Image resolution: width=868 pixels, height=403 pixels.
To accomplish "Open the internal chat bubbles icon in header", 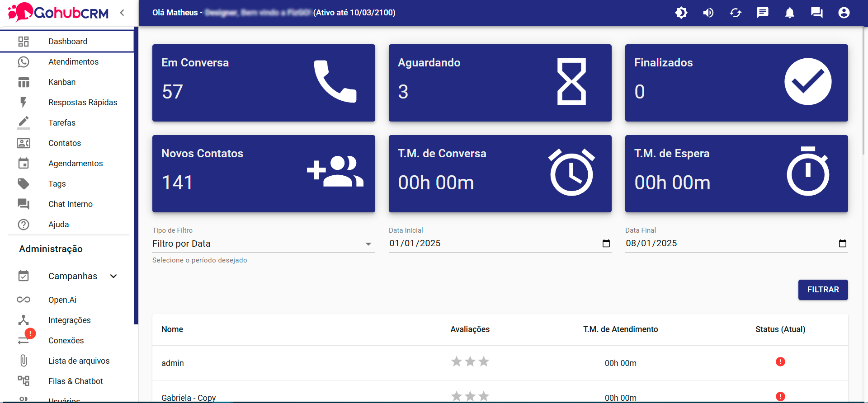I will 816,13.
